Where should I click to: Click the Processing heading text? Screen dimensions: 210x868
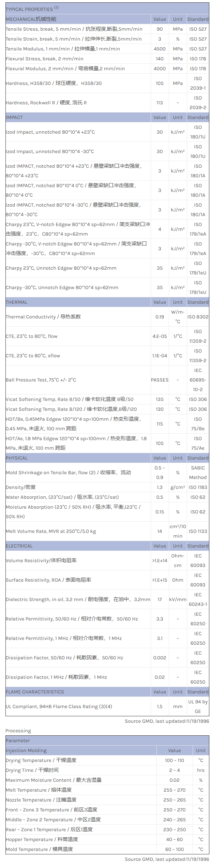(x=18, y=731)
